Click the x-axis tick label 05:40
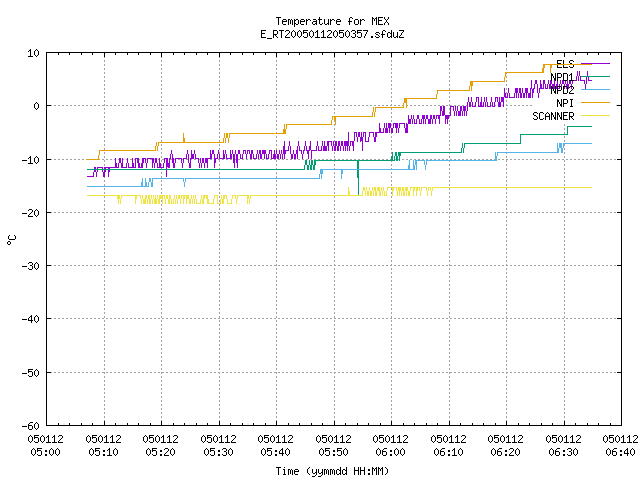Image resolution: width=640 pixels, height=480 pixels. coord(276,452)
